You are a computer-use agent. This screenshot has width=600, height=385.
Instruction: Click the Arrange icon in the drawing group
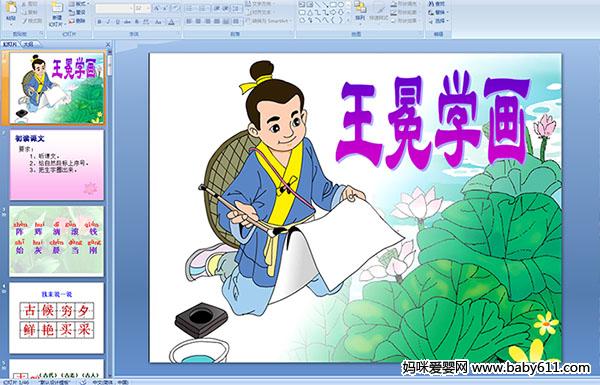(x=360, y=10)
